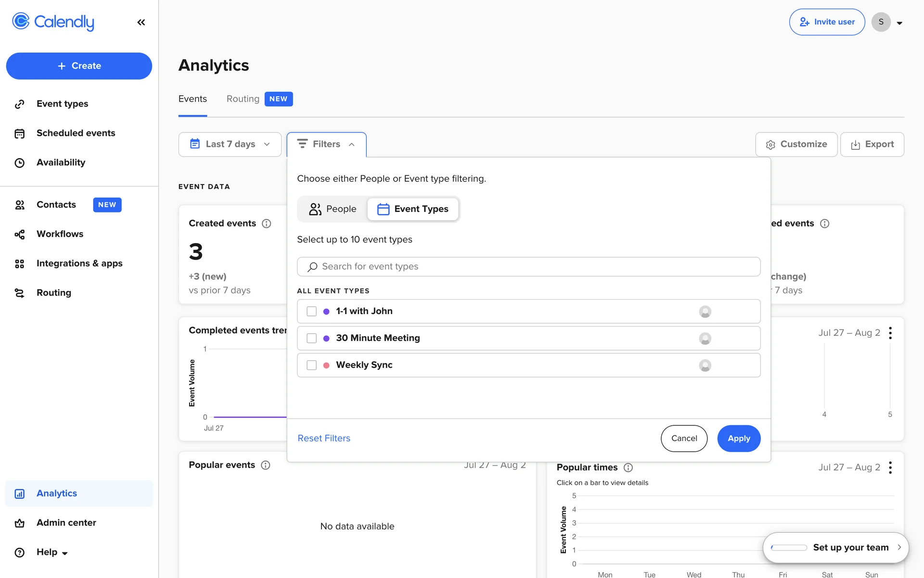Switch filter mode to People

[333, 209]
